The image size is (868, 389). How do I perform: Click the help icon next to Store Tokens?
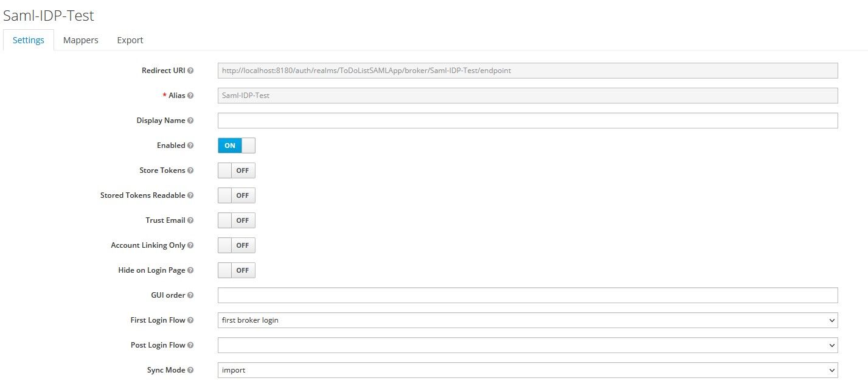[191, 170]
